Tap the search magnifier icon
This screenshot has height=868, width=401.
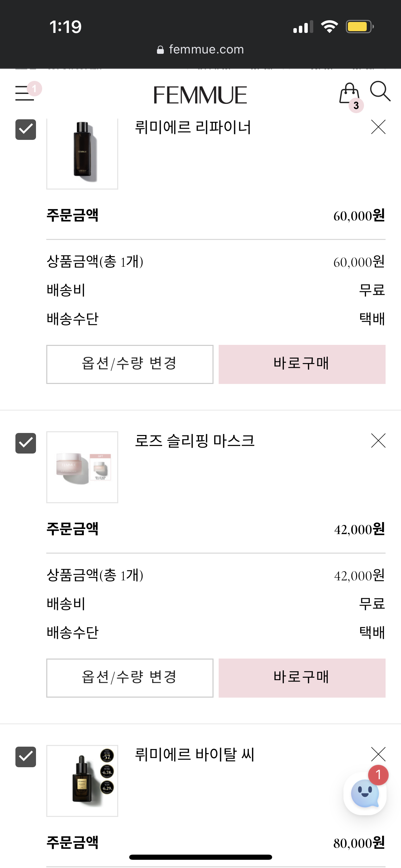point(380,91)
